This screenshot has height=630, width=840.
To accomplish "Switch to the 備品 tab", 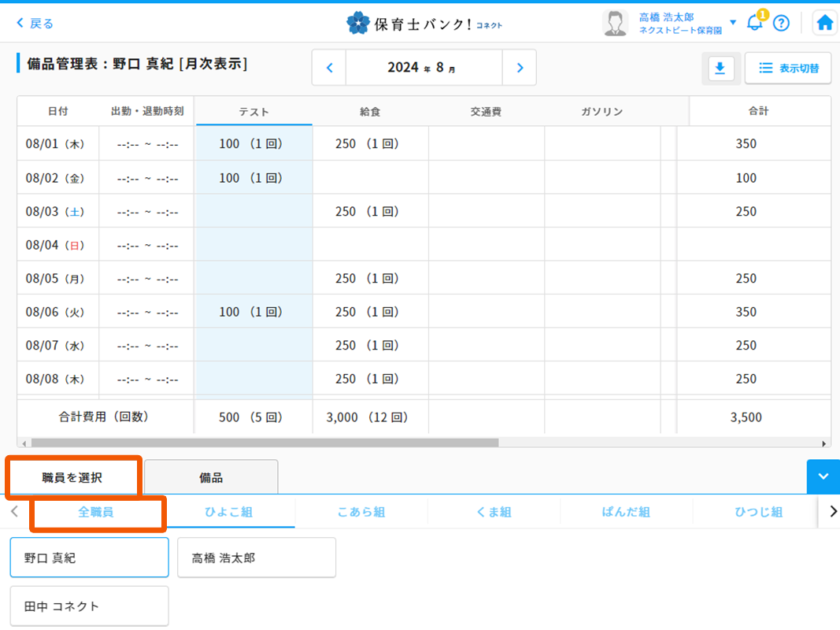I will pos(211,477).
